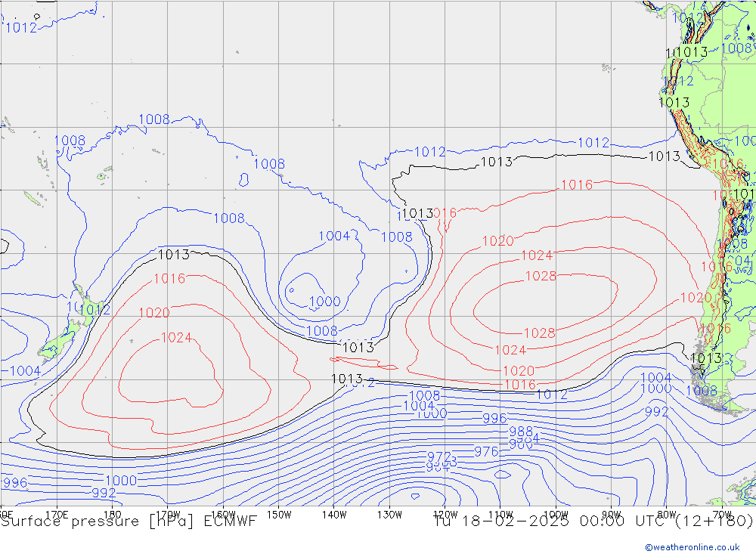Image resolution: width=756 pixels, height=554 pixels.
Task: Click the blue 1004 label southwest of New Zealand
Action: [x=25, y=371]
